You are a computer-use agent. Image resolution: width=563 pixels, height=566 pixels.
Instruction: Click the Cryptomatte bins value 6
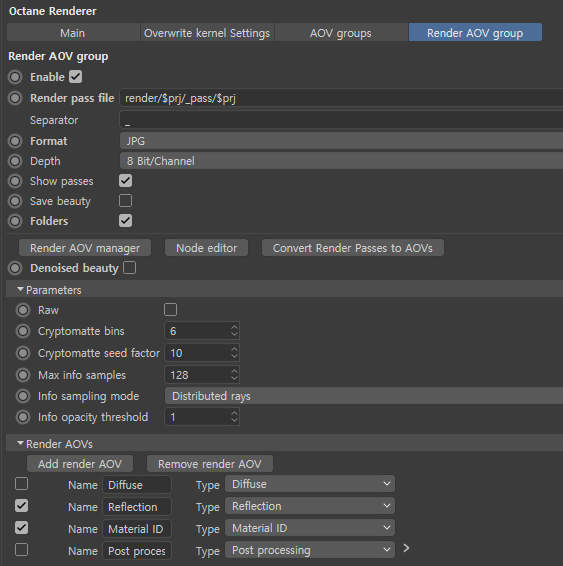click(173, 331)
